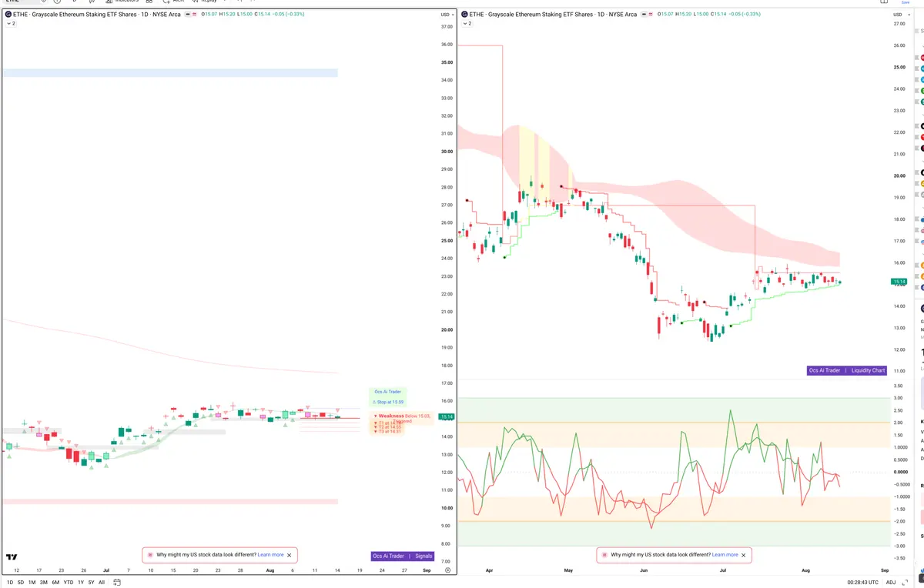This screenshot has height=588, width=924.
Task: Open the USD currency dropdown in right chart
Action: (x=899, y=15)
